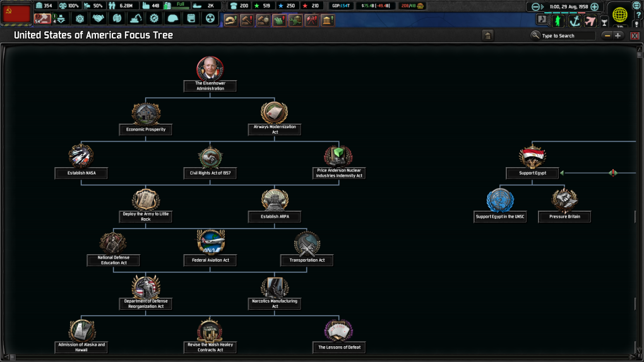This screenshot has width=644, height=362.
Task: Increase game speed with plus beside date
Action: click(x=594, y=7)
